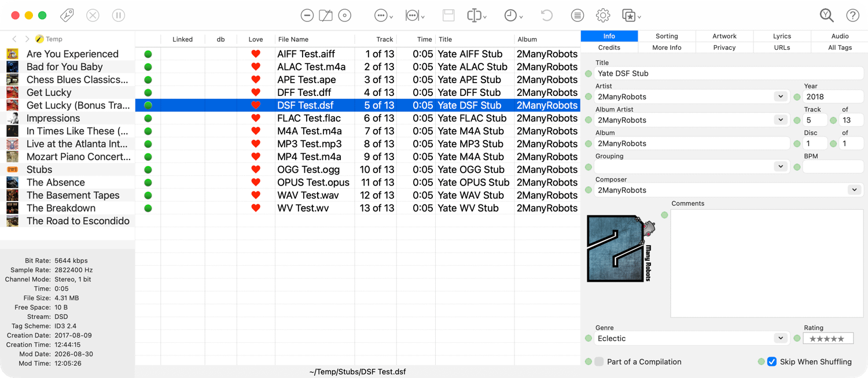Click the Love column header
The height and width of the screenshot is (378, 868).
click(256, 39)
